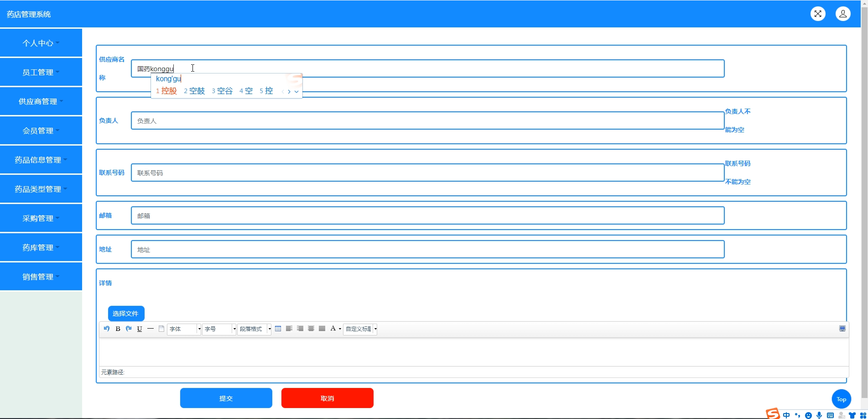Image resolution: width=868 pixels, height=419 pixels.
Task: Toggle underline formatting in editor toolbar
Action: click(140, 329)
